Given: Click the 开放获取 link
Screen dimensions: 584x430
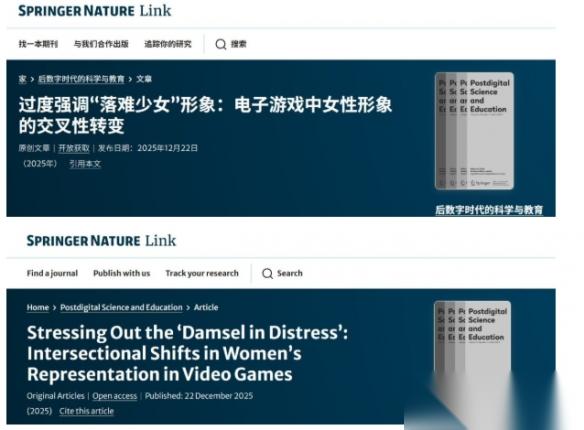Looking at the screenshot, I should coord(74,148).
